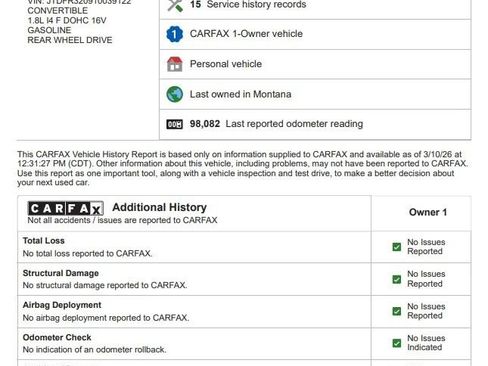The image size is (488, 366).
Task: Select the GASOLINE fuel type text
Action: click(x=49, y=30)
